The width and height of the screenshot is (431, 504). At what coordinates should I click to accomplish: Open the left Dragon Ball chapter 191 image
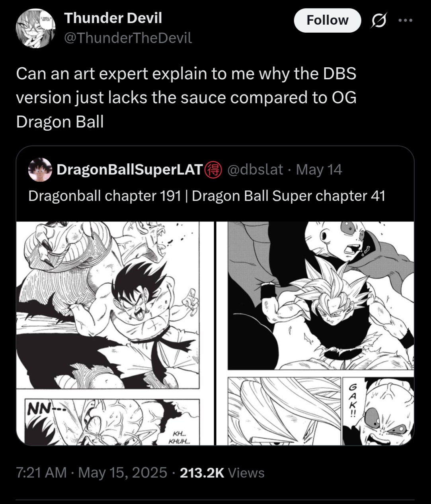tap(115, 333)
